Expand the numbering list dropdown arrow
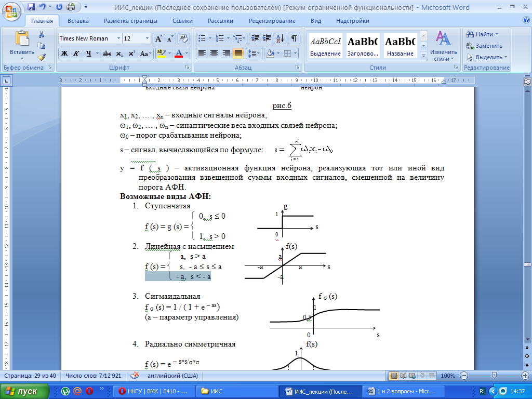The height and width of the screenshot is (399, 532). [229, 38]
